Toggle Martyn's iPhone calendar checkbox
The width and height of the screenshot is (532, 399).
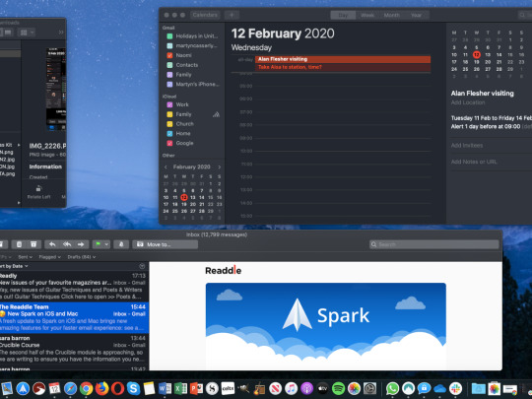(x=169, y=84)
